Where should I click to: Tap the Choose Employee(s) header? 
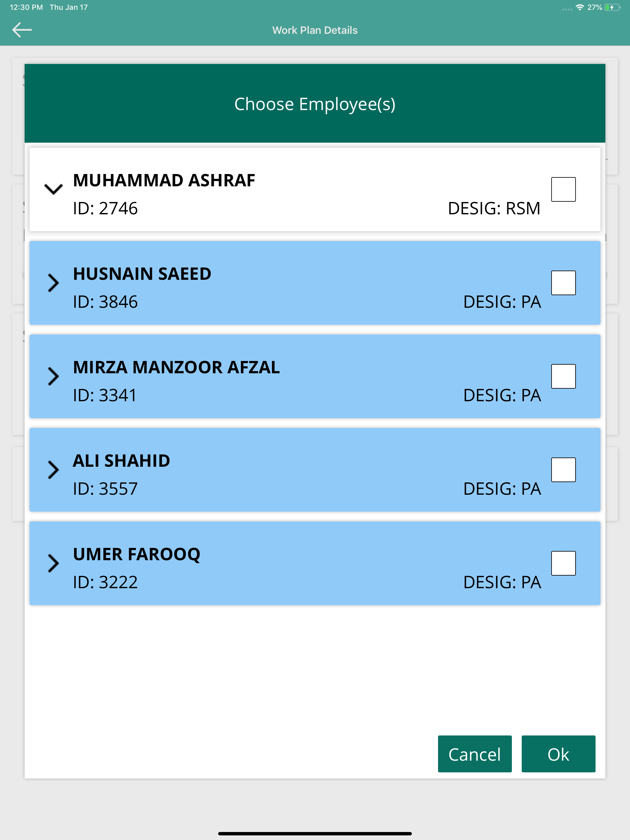[315, 103]
